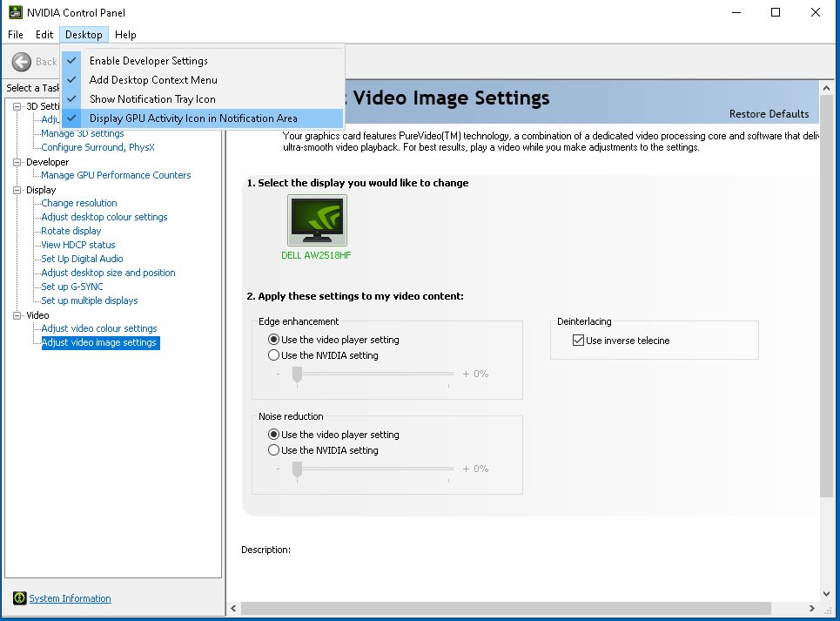Select Edge enhancement NVIDIA setting radio
The width and height of the screenshot is (840, 621).
[x=273, y=354]
